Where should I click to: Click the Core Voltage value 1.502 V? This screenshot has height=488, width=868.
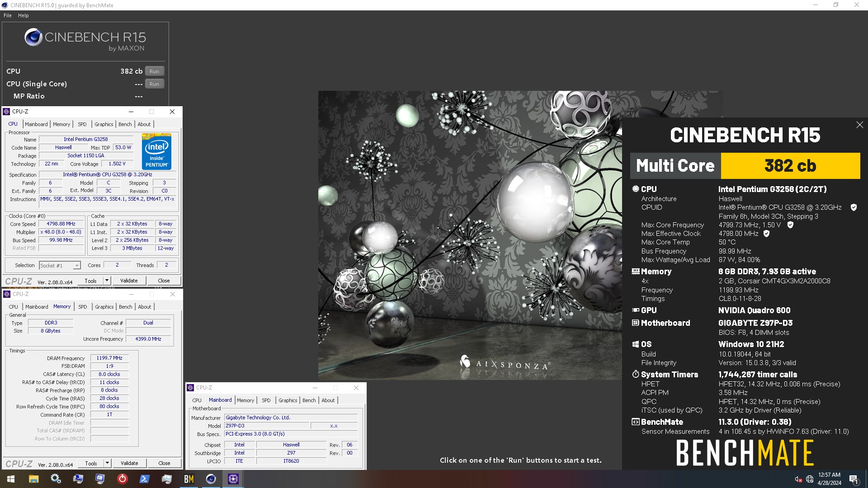(117, 164)
